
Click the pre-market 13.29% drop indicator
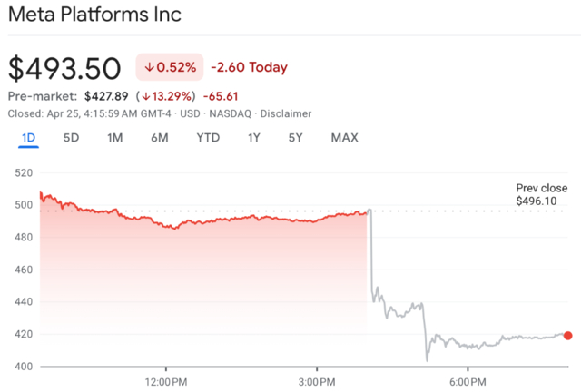pos(164,96)
